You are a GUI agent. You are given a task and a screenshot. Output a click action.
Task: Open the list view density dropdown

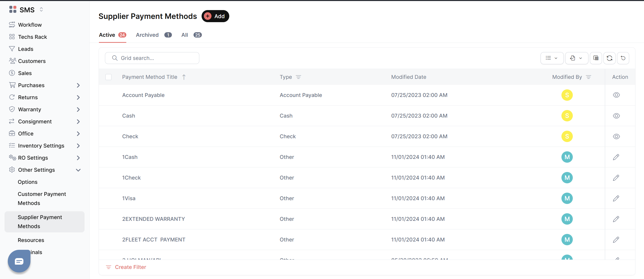[552, 58]
